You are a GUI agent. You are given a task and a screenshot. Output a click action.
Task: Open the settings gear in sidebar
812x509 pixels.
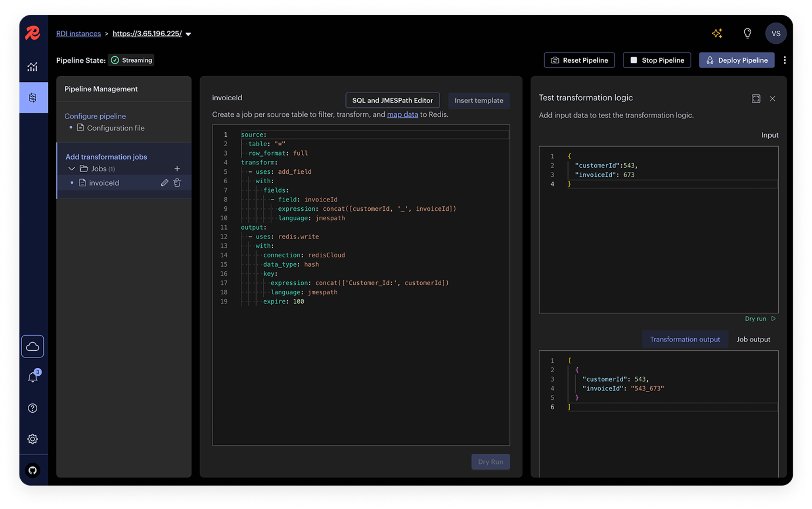pyautogui.click(x=33, y=439)
